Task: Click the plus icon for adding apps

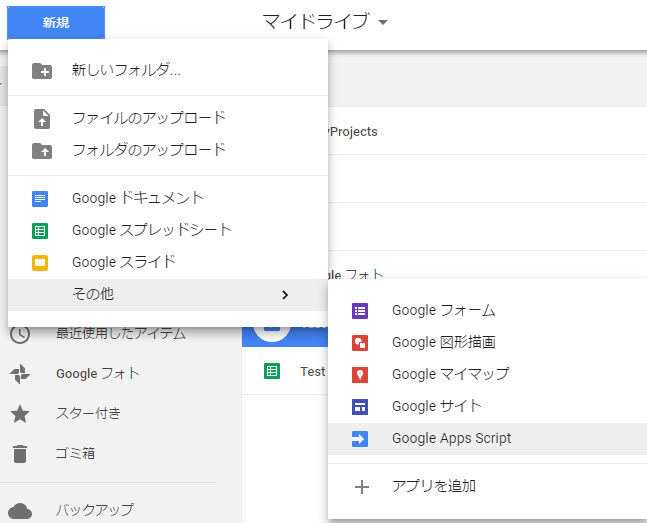Action: pyautogui.click(x=362, y=487)
